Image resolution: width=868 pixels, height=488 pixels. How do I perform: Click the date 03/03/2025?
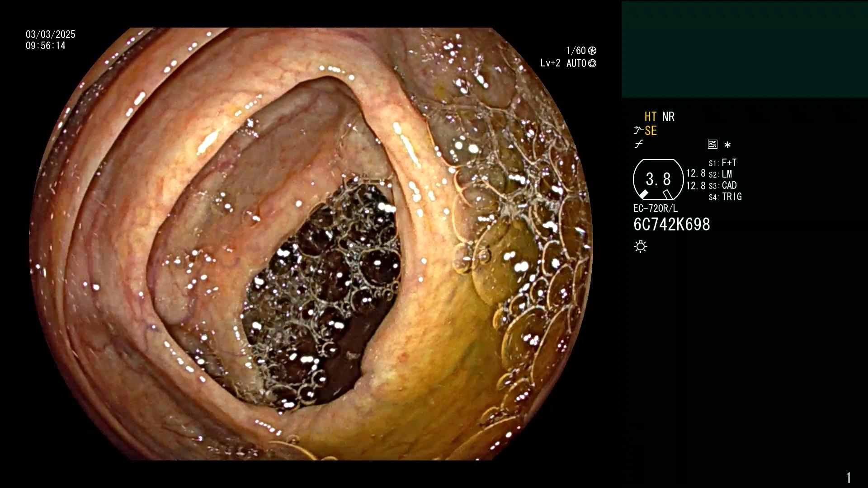(x=51, y=34)
